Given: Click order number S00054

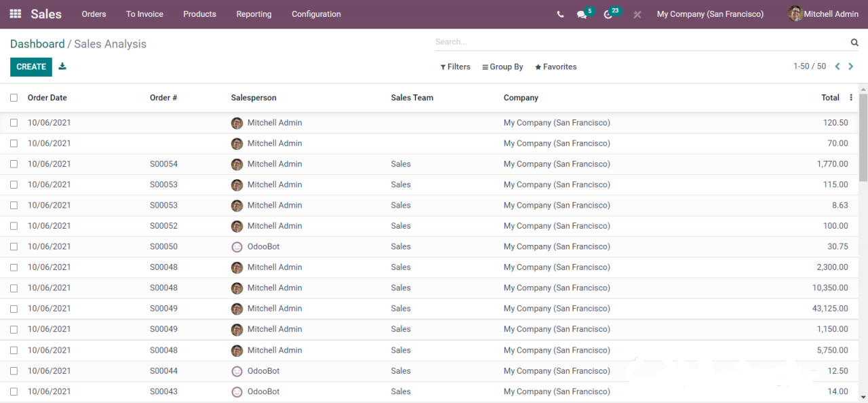Looking at the screenshot, I should 163,164.
